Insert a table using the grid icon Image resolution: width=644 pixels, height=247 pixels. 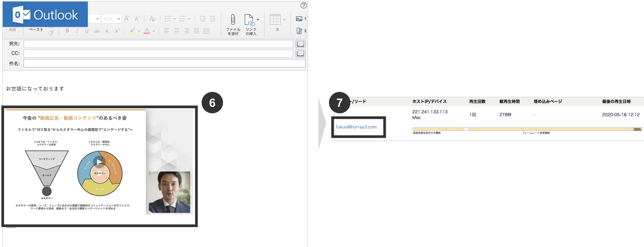[x=275, y=20]
